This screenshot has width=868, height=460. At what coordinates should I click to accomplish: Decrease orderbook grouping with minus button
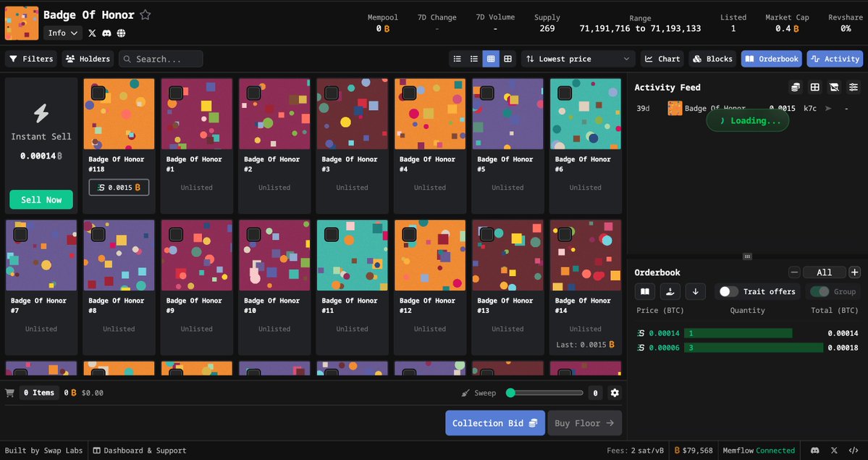click(x=794, y=272)
